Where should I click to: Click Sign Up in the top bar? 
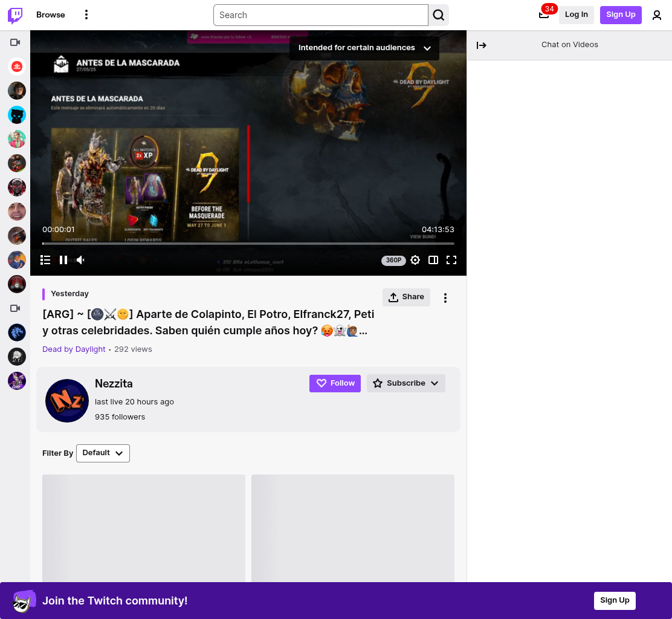pos(621,15)
